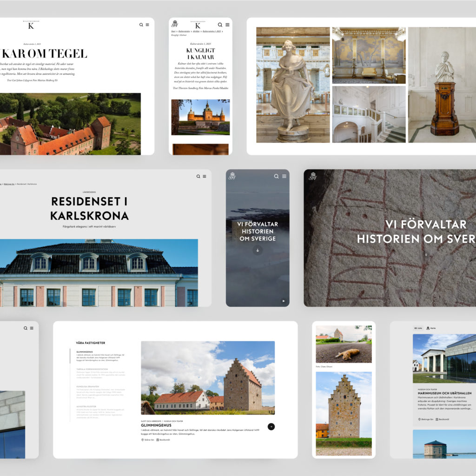476x476 pixels.
Task: Play the mobile hero background video
Action: click(x=284, y=301)
